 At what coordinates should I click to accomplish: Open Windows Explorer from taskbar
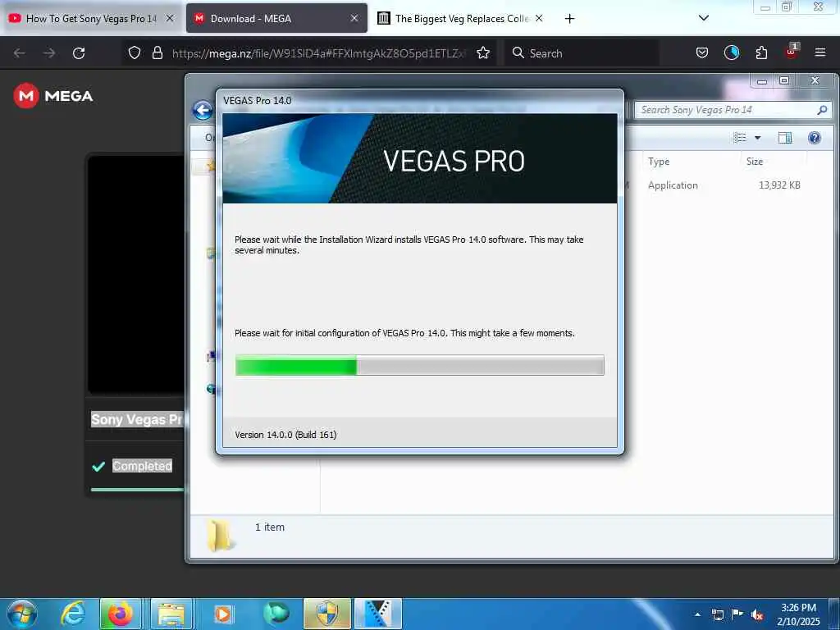(171, 614)
